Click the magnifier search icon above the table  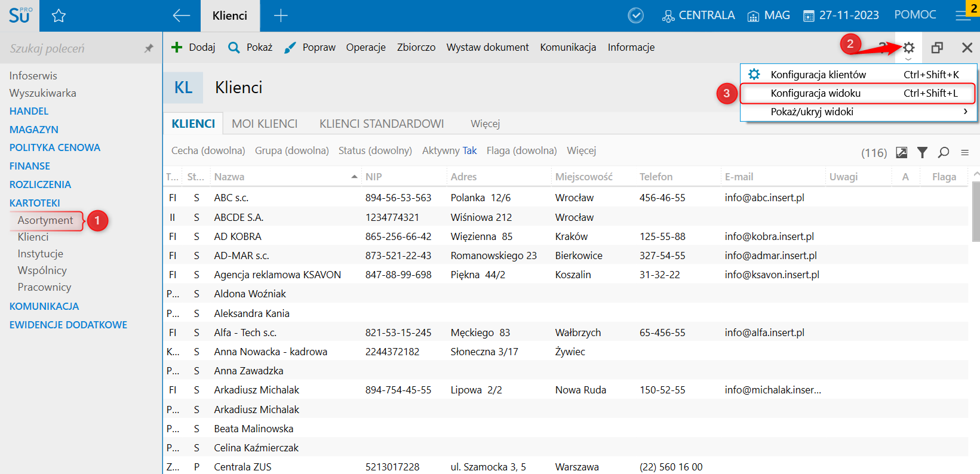tap(943, 153)
